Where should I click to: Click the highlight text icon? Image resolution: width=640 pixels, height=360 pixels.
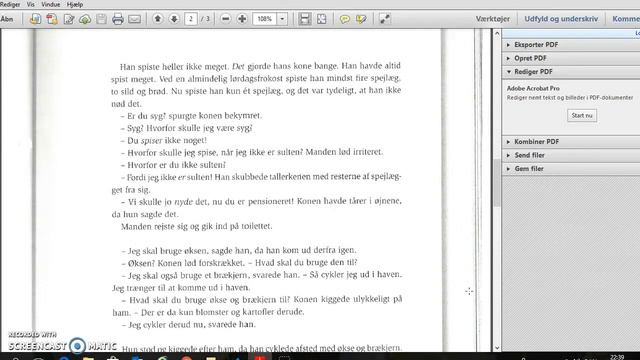tap(361, 19)
